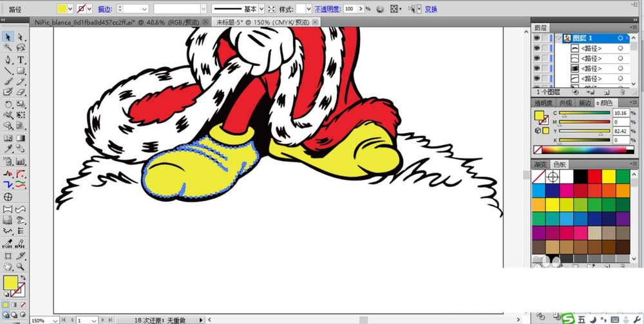
Task: Select the Free Transform tool
Action: (21, 115)
